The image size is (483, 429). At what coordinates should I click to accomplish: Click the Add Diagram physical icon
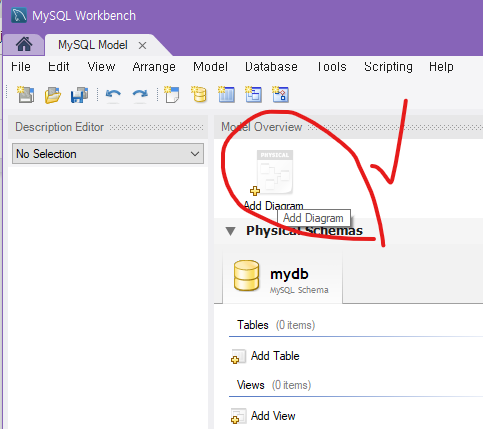[274, 173]
